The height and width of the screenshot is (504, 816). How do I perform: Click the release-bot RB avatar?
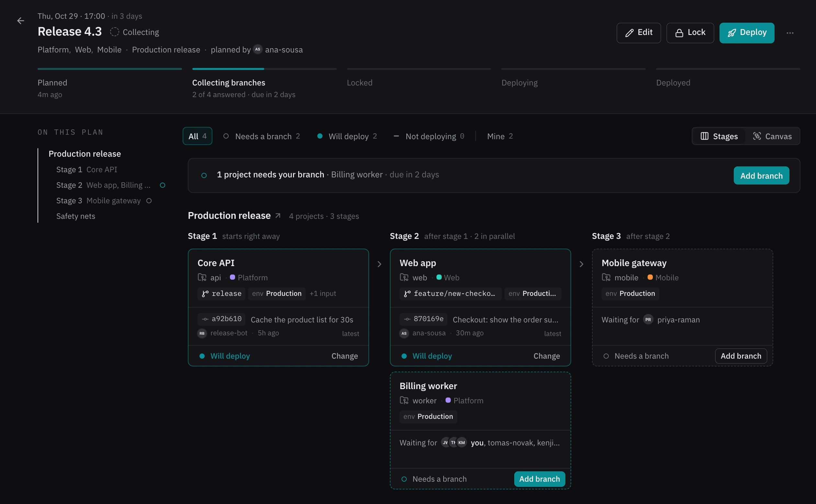202,333
